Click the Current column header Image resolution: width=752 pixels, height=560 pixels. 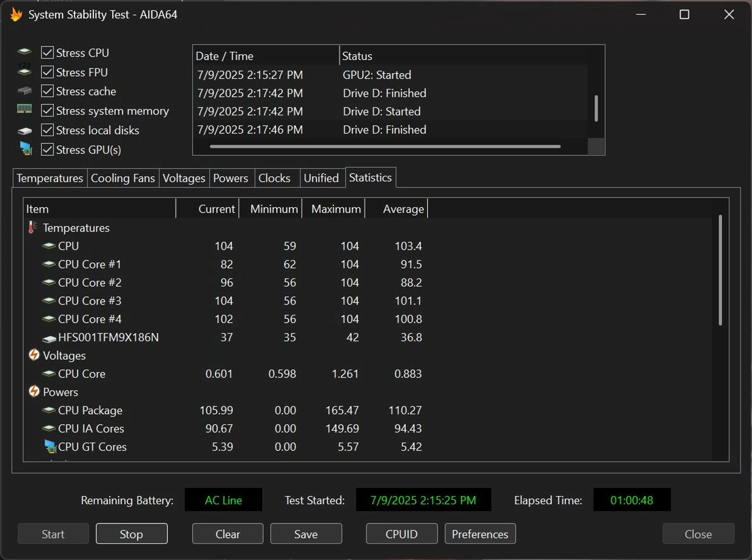pos(208,209)
